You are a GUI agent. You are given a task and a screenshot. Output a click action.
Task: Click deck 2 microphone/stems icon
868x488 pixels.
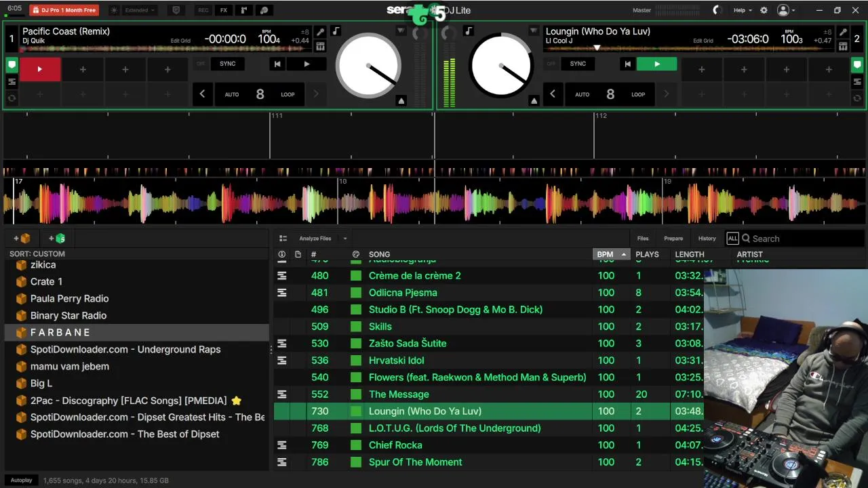[843, 32]
